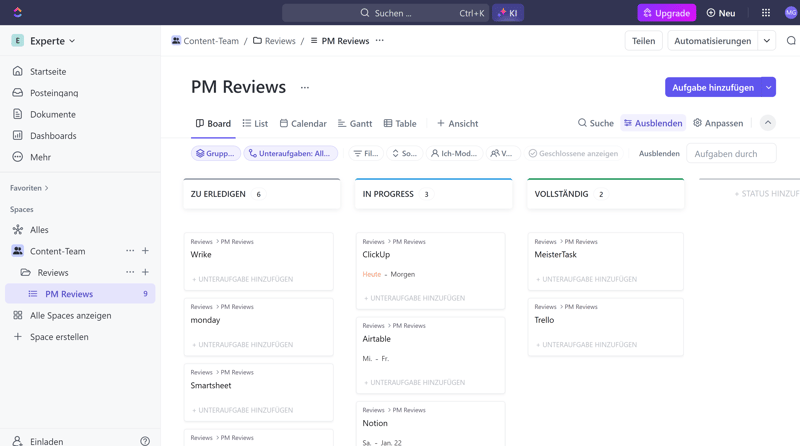The height and width of the screenshot is (446, 800).
Task: Open the Wrike task card
Action: tap(259, 262)
